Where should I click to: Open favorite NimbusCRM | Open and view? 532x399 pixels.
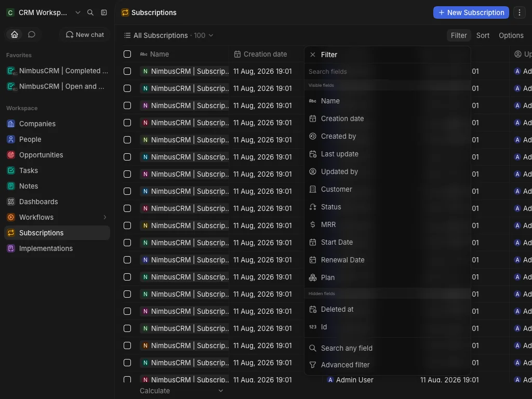[x=57, y=87]
